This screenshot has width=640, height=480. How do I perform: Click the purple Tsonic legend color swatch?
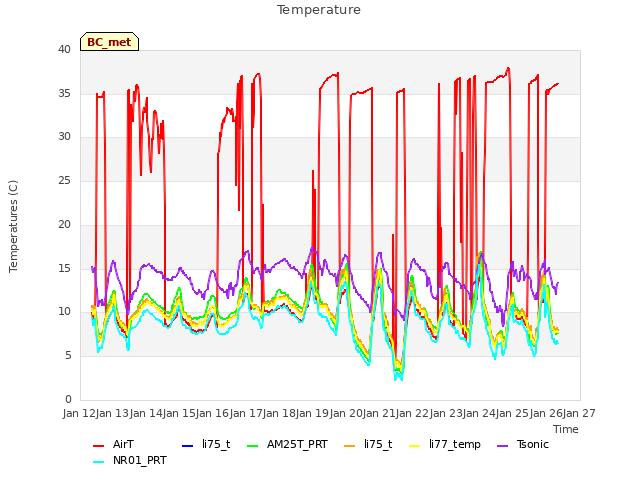(502, 446)
